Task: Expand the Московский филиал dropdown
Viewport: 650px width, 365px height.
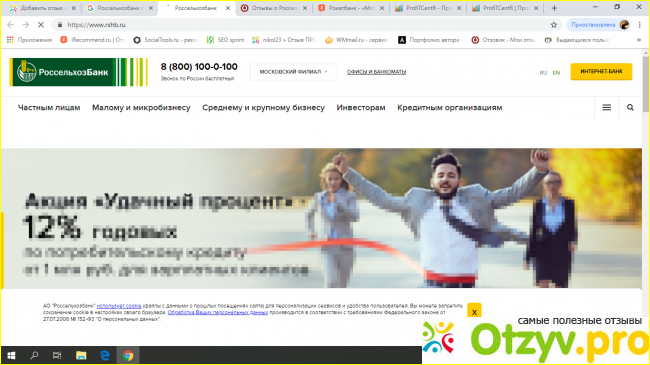Action: coord(293,72)
